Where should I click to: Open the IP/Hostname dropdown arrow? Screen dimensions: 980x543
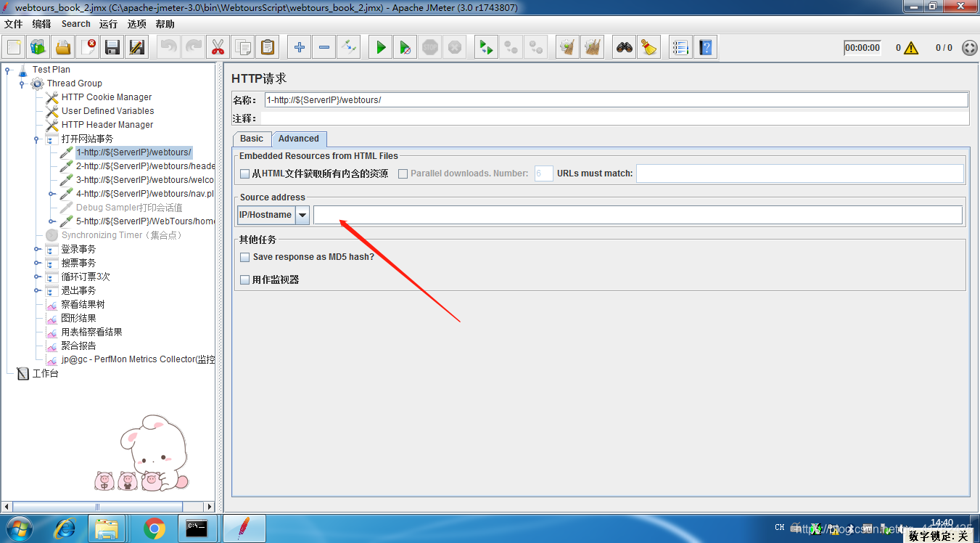pyautogui.click(x=302, y=215)
